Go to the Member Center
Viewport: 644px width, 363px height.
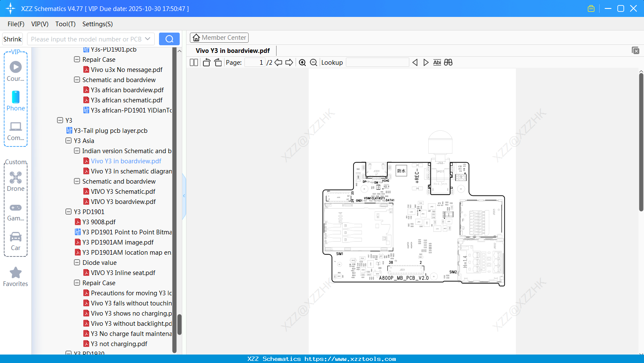click(219, 37)
